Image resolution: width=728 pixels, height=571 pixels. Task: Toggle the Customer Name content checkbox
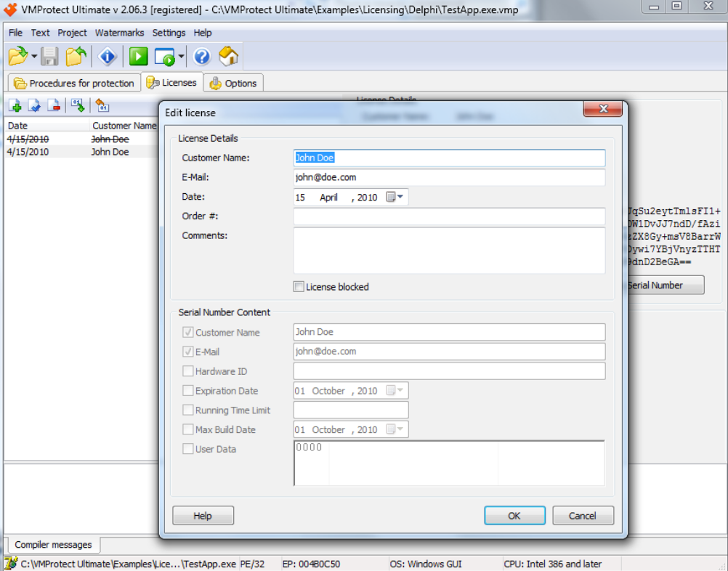click(x=187, y=333)
